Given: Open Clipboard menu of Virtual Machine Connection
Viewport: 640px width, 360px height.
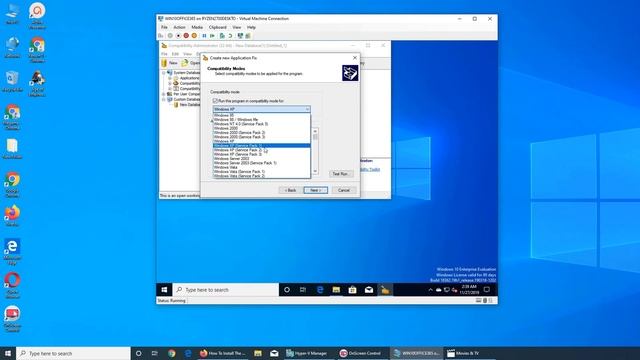Looking at the screenshot, I should (218, 27).
